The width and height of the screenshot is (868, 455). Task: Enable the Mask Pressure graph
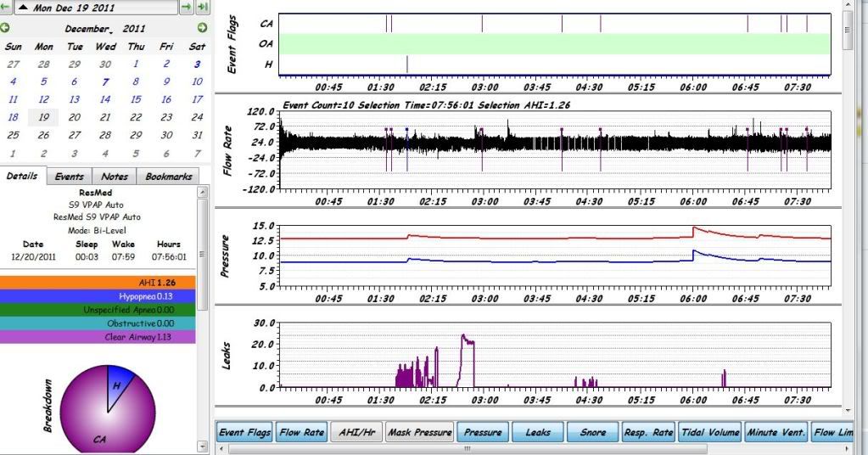(418, 432)
